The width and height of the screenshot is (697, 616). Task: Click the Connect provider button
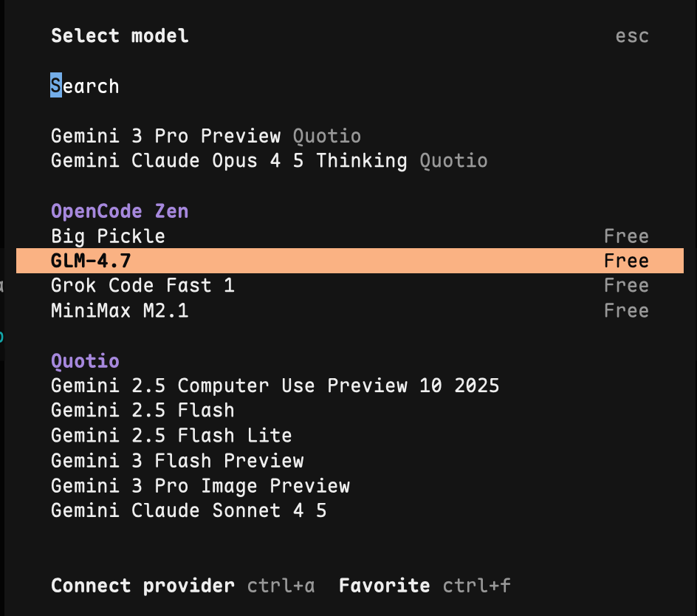point(143,586)
